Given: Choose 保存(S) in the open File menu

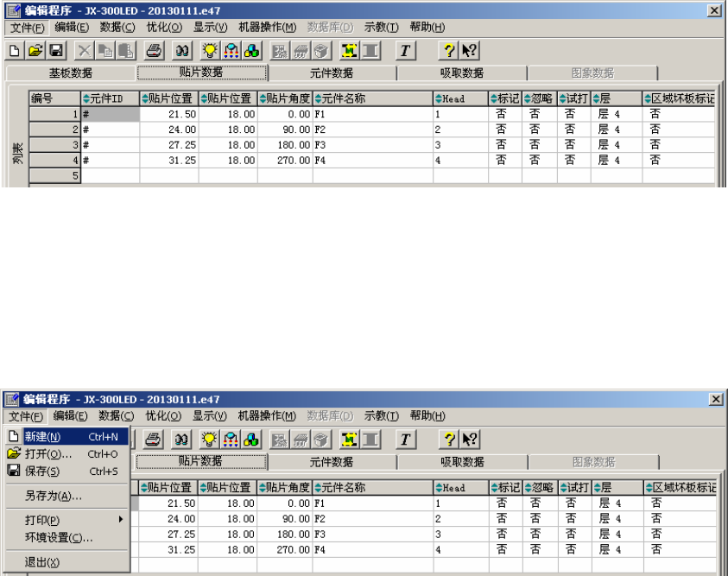Looking at the screenshot, I should tap(67, 472).
